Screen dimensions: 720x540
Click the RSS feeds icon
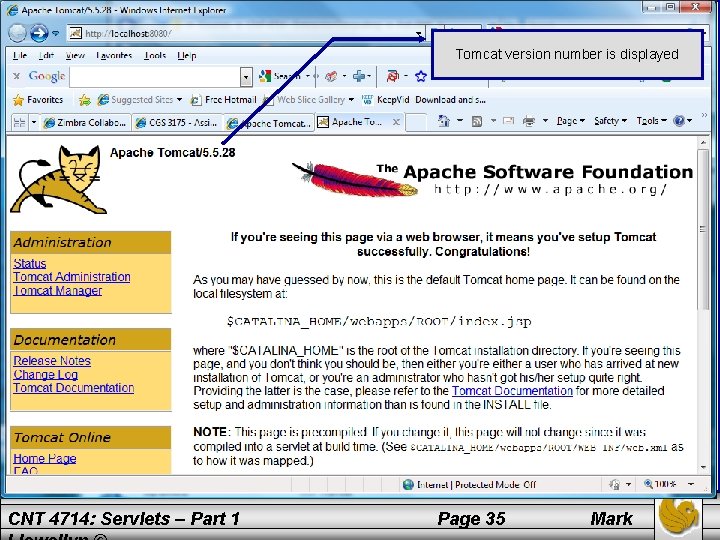tap(477, 121)
